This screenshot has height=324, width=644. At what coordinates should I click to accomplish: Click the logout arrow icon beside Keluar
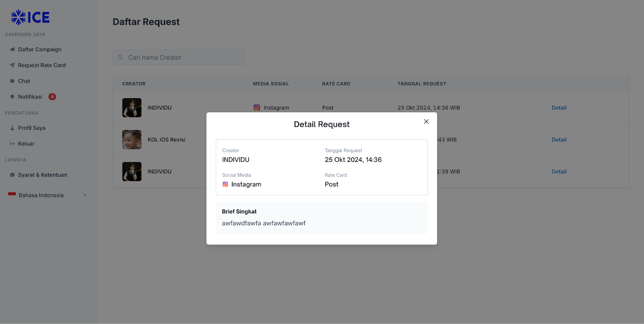pos(12,144)
